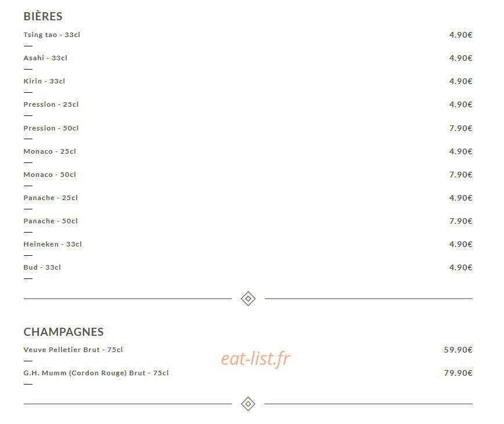Screen dimensions: 504x424
Task: Click the Asahi - 33cl item
Action: click(x=45, y=58)
